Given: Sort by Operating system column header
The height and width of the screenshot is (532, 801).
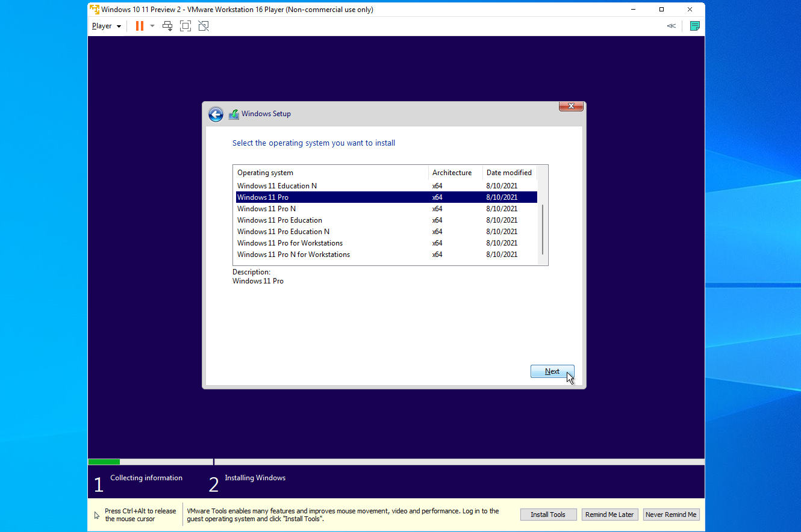Looking at the screenshot, I should (331, 173).
